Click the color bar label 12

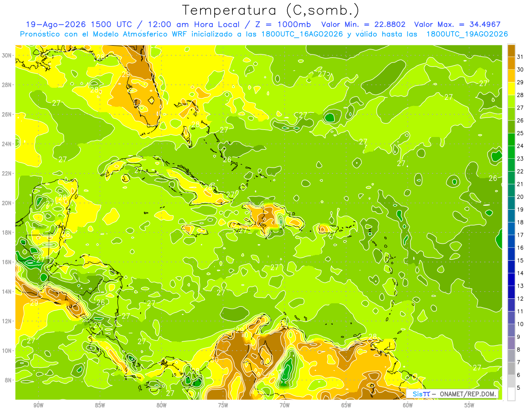coord(520,298)
